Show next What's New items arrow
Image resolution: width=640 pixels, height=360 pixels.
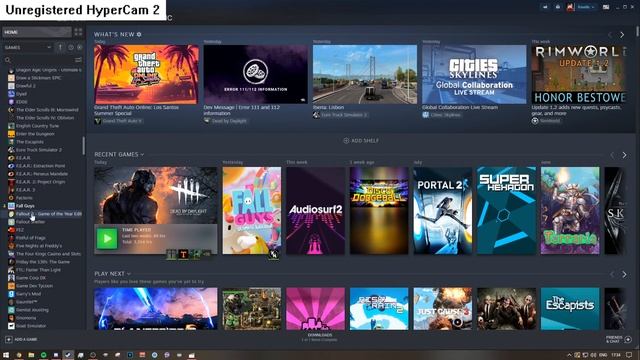tap(622, 35)
